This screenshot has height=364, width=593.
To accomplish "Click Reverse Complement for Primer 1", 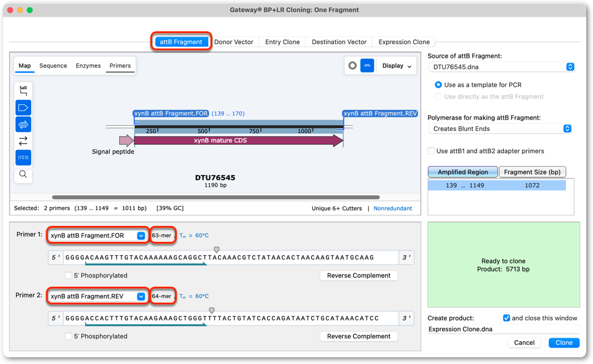I will [359, 276].
